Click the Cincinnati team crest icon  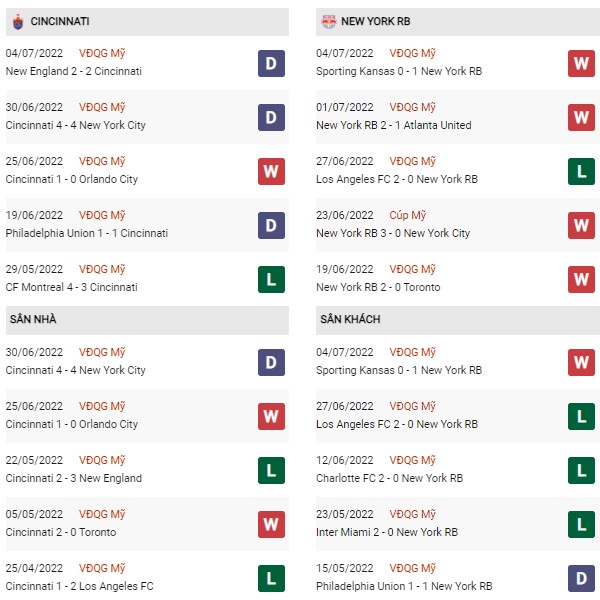[18, 21]
